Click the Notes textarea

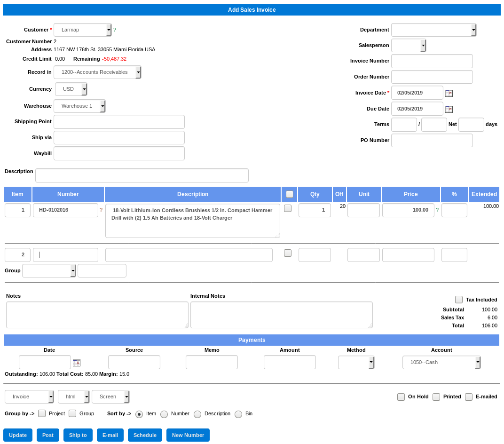pos(97,315)
